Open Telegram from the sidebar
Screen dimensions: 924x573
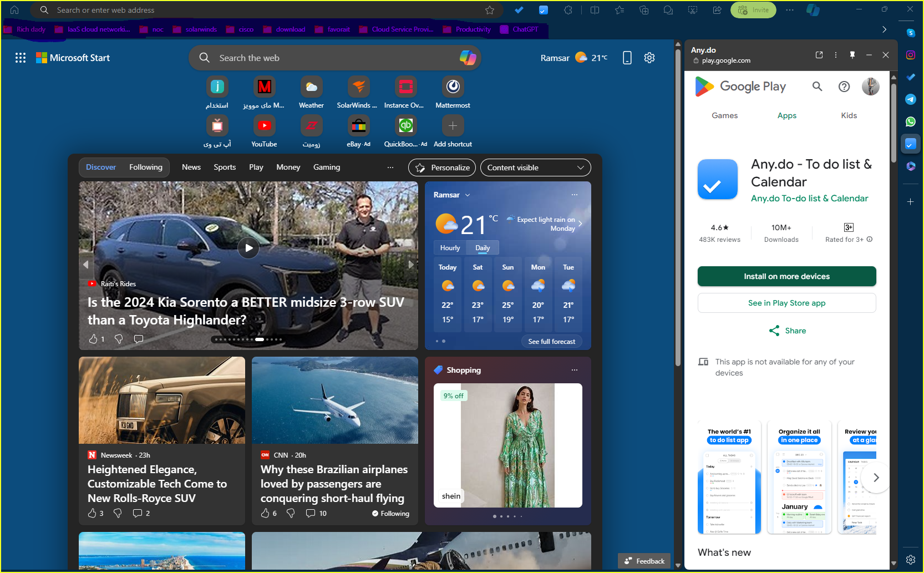(910, 99)
